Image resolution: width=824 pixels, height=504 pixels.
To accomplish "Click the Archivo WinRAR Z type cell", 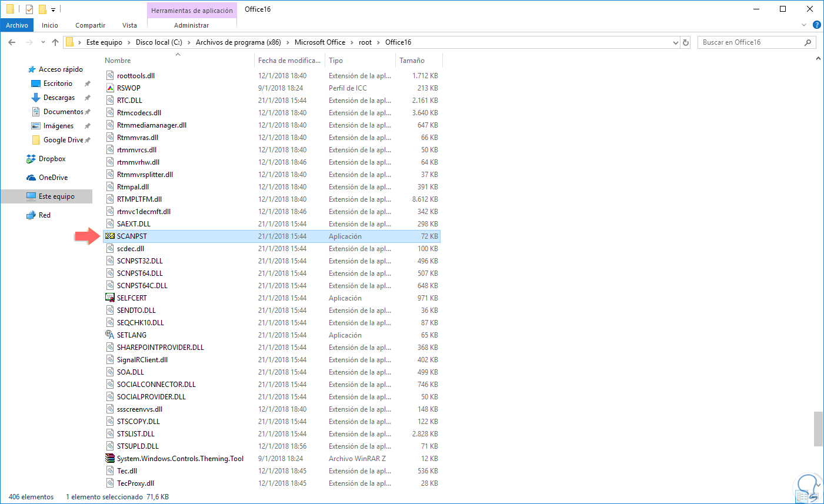I will pyautogui.click(x=358, y=459).
